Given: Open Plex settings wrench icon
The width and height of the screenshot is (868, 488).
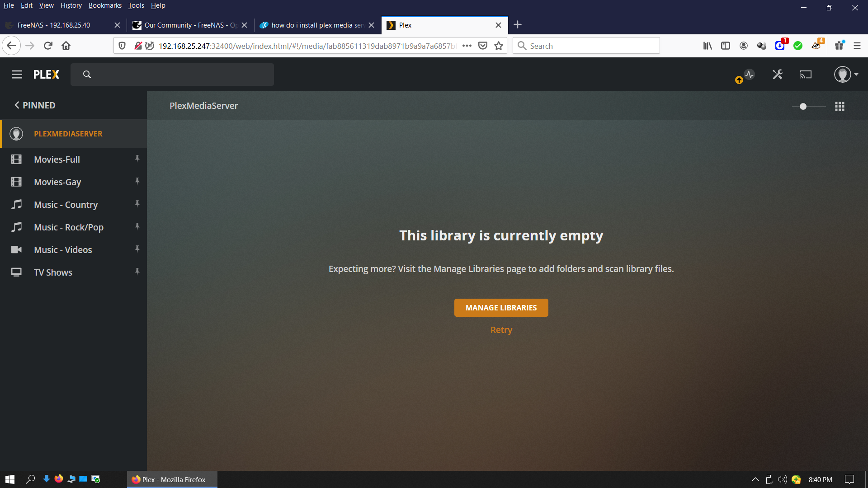Looking at the screenshot, I should click(x=778, y=75).
